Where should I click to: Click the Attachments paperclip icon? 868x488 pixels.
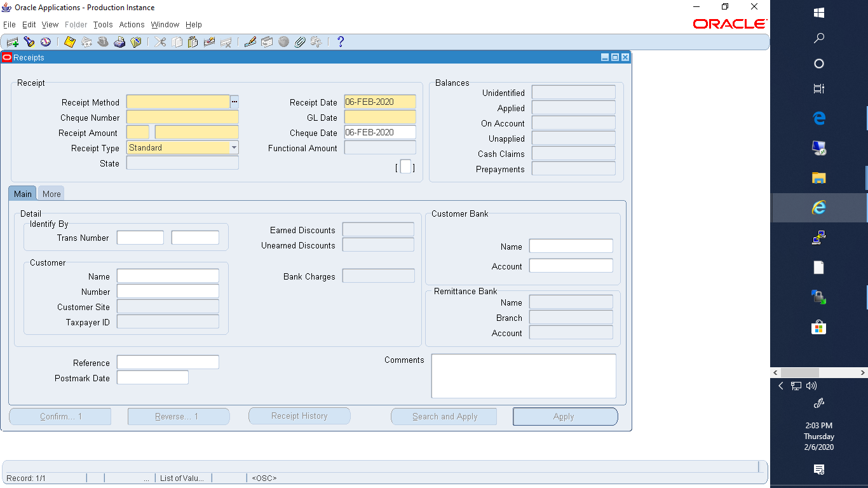tap(299, 41)
